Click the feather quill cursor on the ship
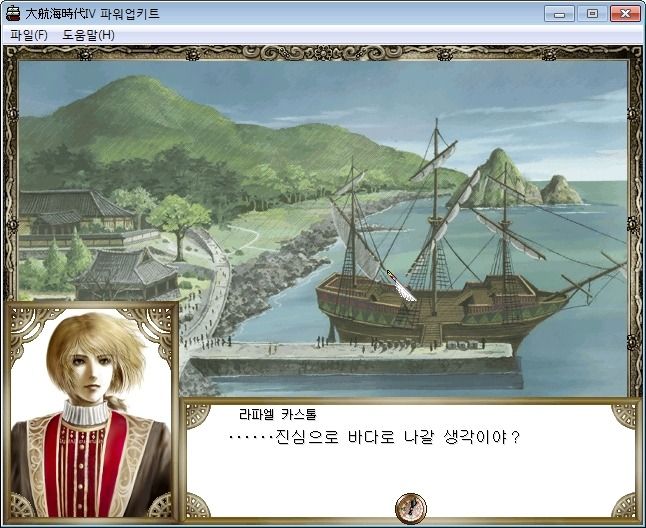This screenshot has height=528, width=646. point(401,285)
